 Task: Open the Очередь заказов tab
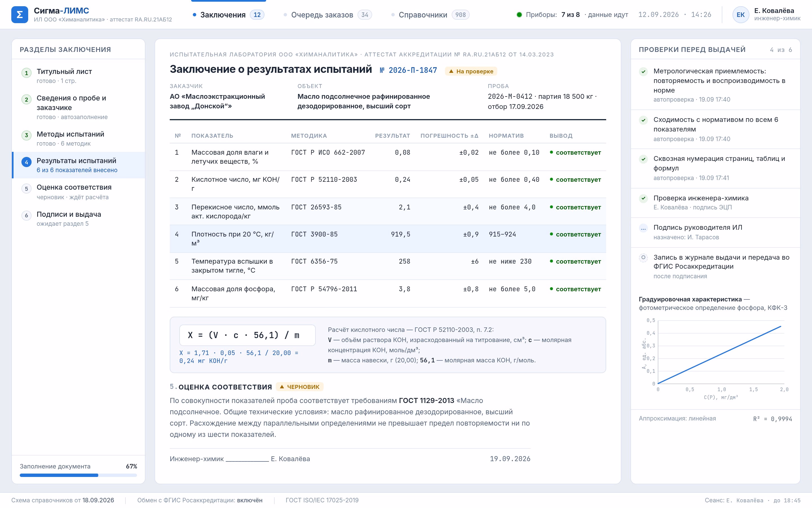coord(328,15)
